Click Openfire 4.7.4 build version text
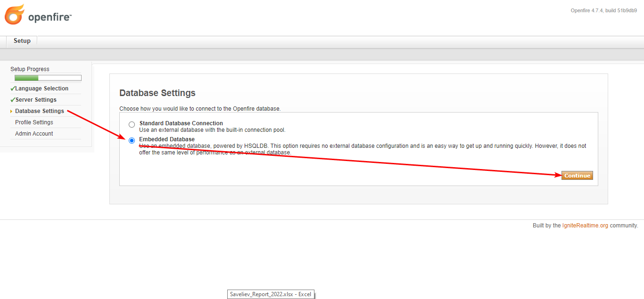Image resolution: width=644 pixels, height=299 pixels. pos(604,10)
